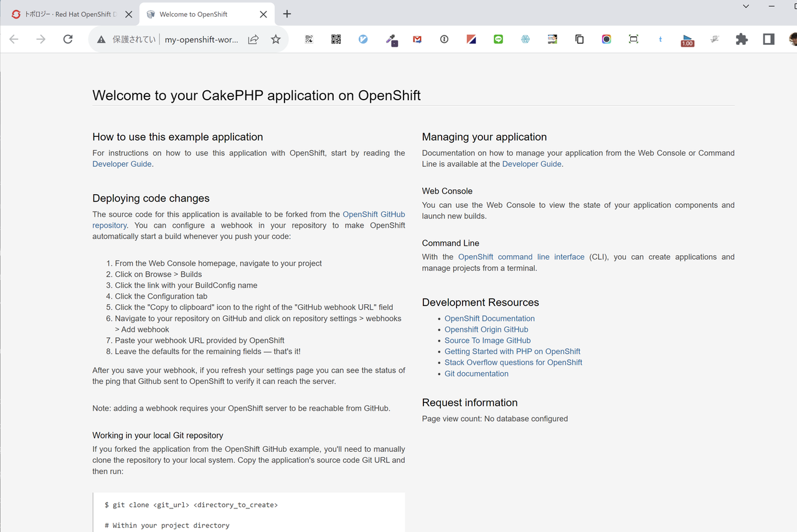Open the grey crossed-out extension icon
Viewport: 797px width, 532px height.
715,39
